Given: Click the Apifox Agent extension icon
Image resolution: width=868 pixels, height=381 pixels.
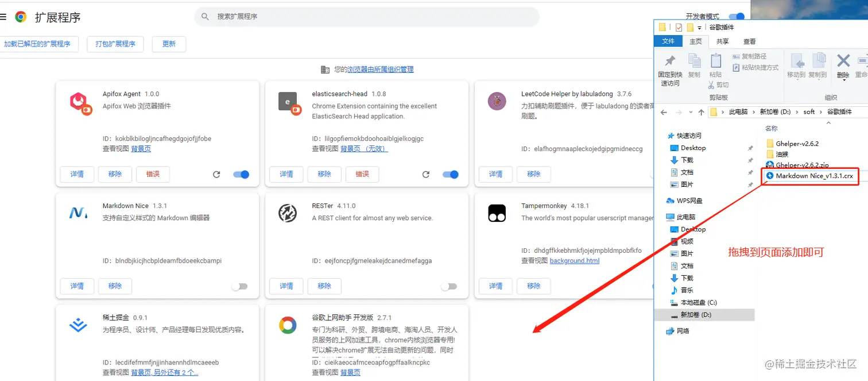Looking at the screenshot, I should click(x=80, y=103).
